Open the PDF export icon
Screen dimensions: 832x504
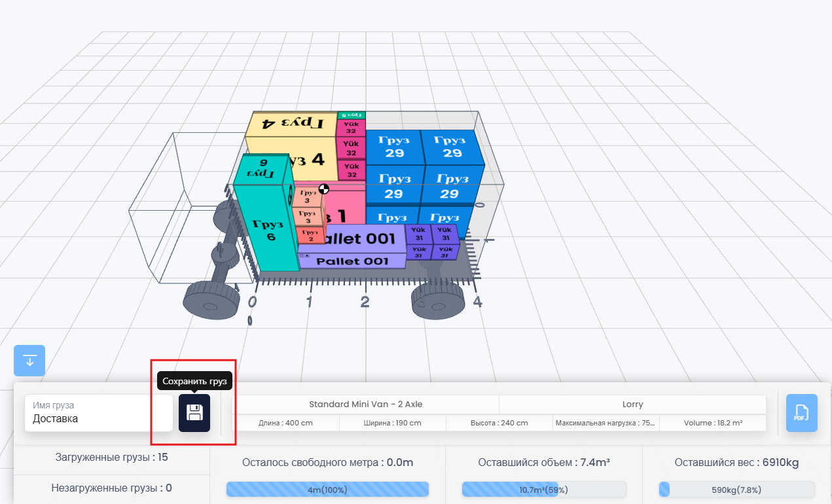click(x=801, y=412)
